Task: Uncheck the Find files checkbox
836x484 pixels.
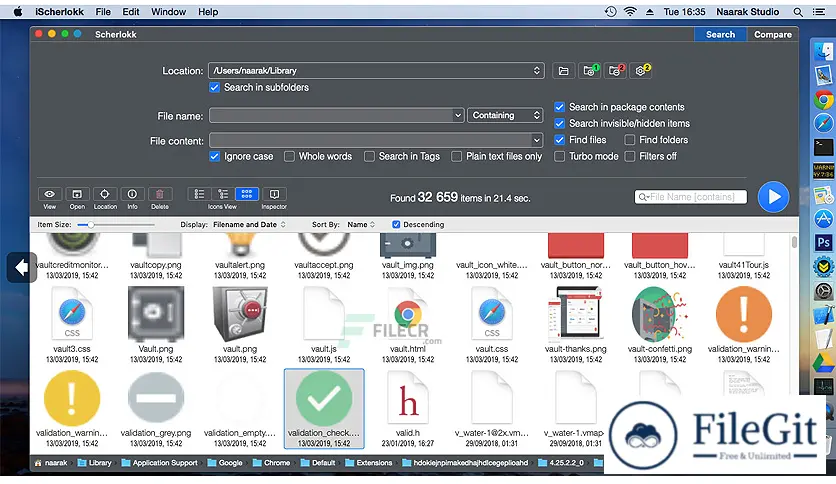Action: pyautogui.click(x=559, y=140)
